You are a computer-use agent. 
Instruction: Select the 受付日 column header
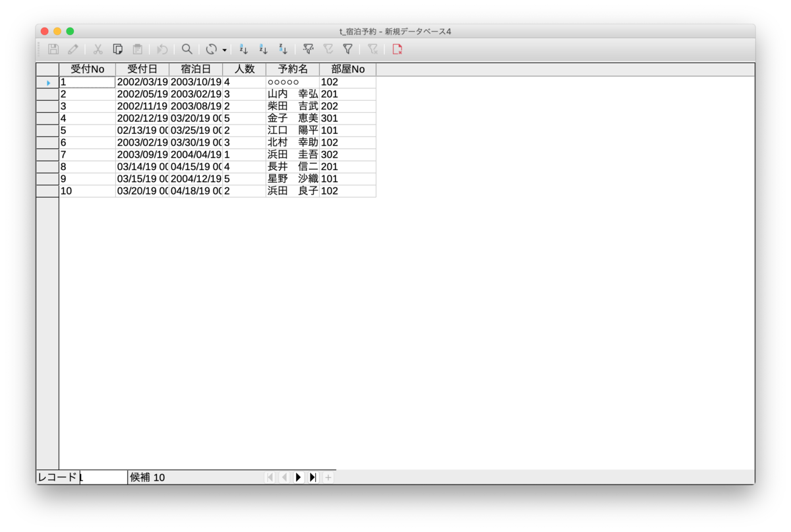142,69
